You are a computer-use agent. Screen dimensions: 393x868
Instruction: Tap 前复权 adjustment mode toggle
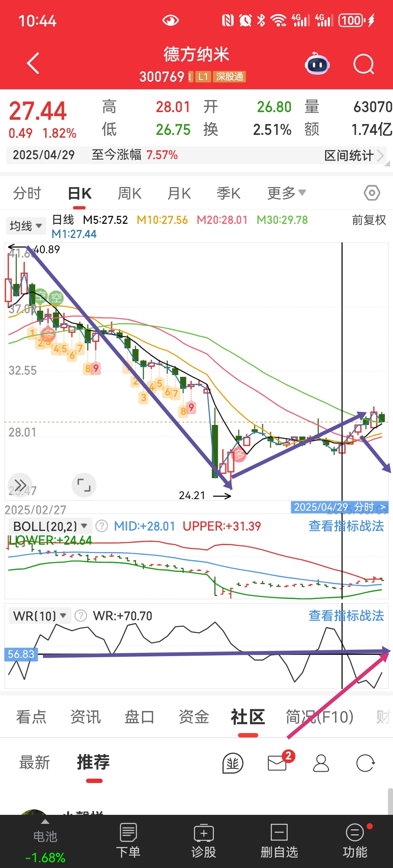[369, 220]
